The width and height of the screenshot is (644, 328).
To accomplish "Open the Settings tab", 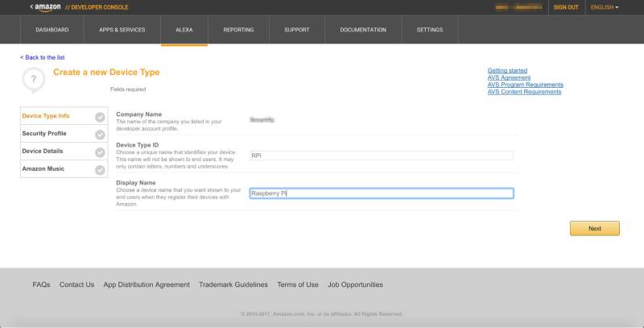I will (x=430, y=30).
